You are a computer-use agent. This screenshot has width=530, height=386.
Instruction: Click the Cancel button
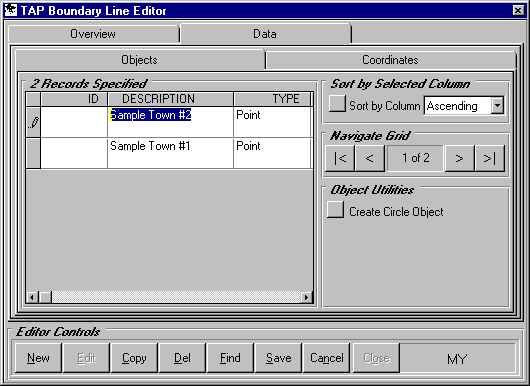point(327,358)
